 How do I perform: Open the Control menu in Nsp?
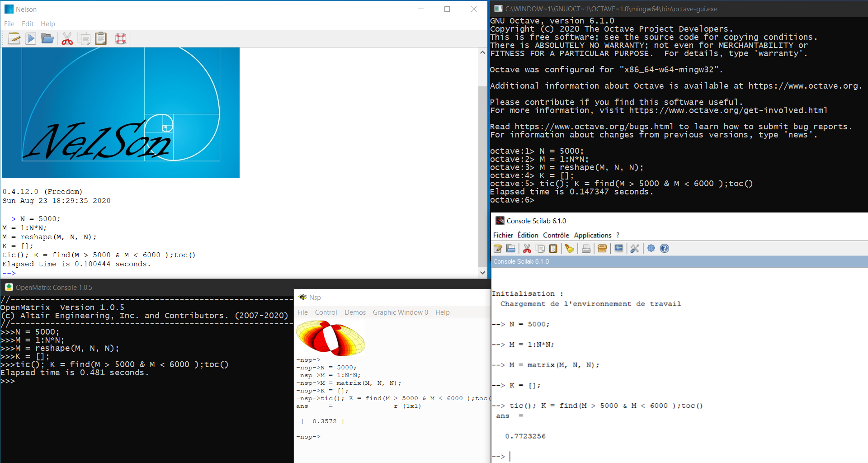[326, 312]
